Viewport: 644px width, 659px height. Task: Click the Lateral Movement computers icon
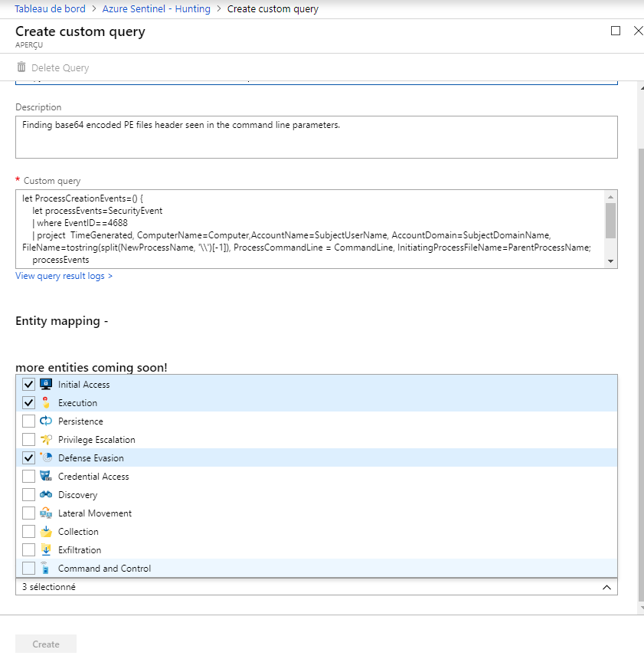pyautogui.click(x=46, y=513)
